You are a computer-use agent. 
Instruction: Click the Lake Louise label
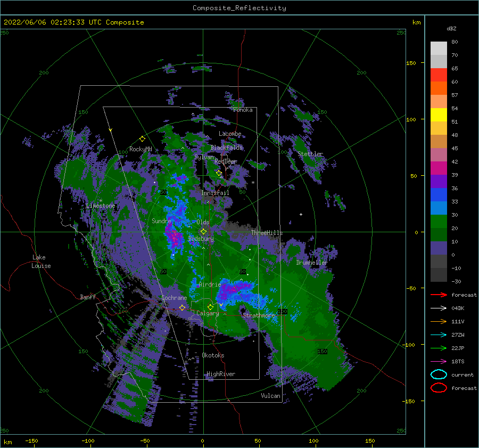41,262
